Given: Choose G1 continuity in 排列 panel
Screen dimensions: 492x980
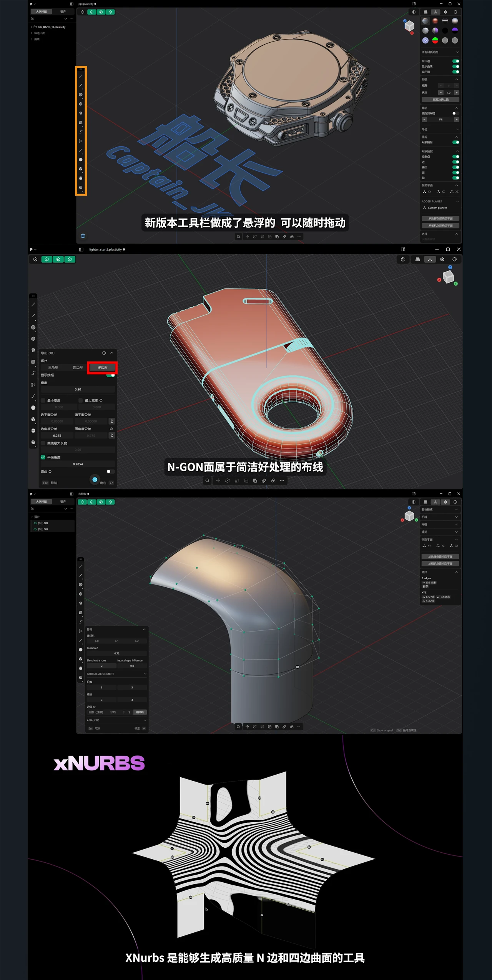Looking at the screenshot, I should coord(117,641).
